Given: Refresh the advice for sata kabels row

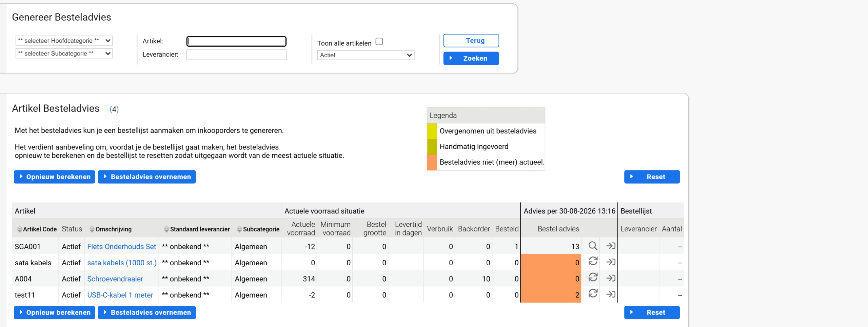Looking at the screenshot, I should (x=593, y=261).
